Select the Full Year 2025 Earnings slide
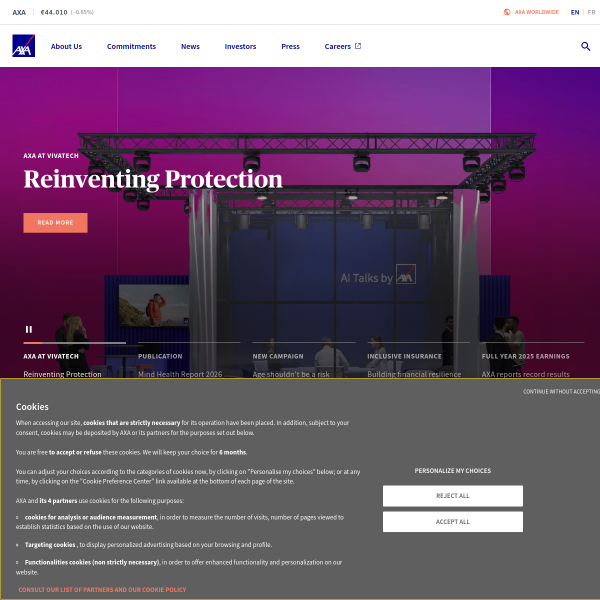Viewport: 600px width, 600px height. [533, 361]
